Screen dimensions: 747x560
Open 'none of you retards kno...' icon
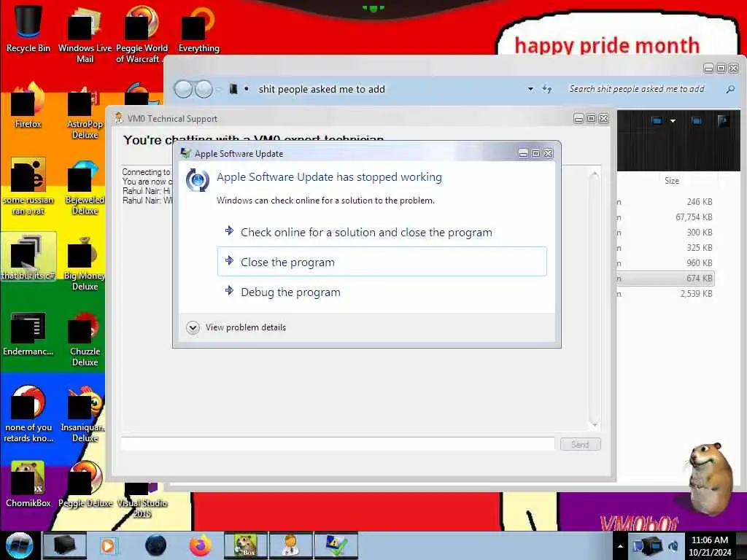(x=28, y=413)
